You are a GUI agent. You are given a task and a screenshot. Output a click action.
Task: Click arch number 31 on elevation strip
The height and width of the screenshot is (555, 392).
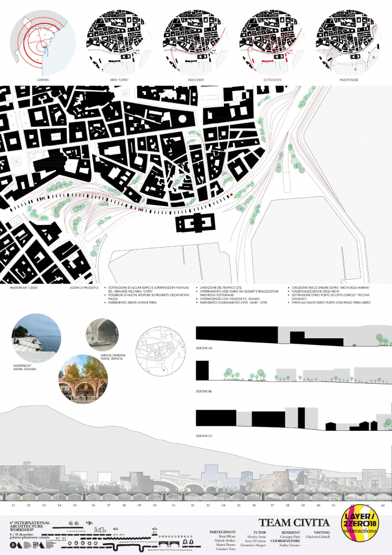[x=173, y=505]
